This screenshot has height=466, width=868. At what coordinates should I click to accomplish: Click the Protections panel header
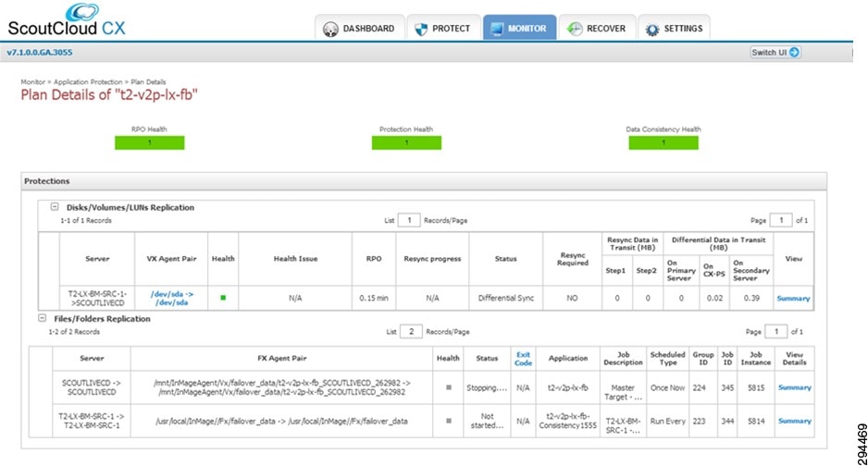[424, 181]
